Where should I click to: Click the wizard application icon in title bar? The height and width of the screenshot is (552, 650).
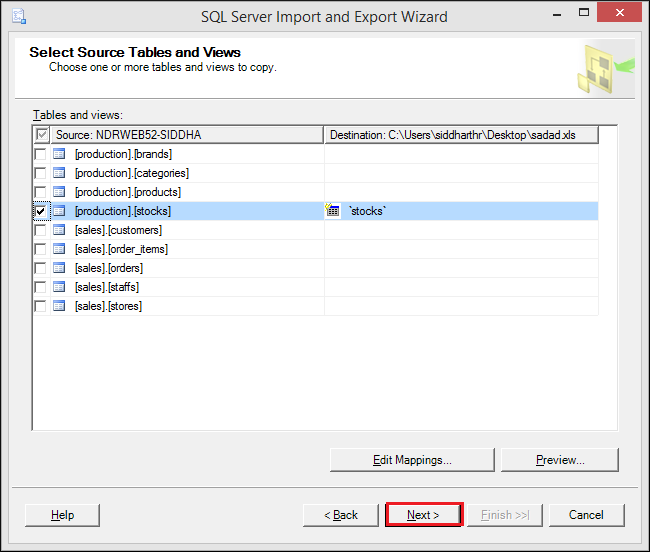pos(19,17)
